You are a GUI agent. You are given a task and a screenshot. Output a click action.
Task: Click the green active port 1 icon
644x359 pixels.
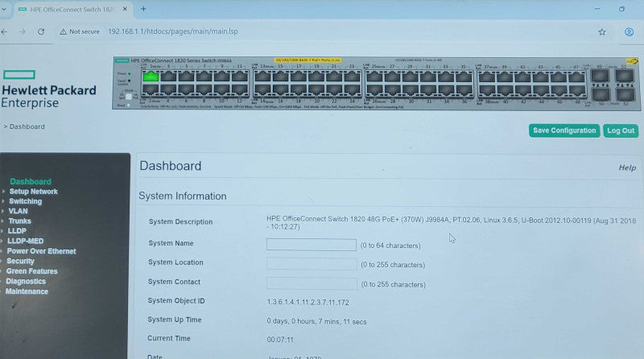(x=151, y=76)
